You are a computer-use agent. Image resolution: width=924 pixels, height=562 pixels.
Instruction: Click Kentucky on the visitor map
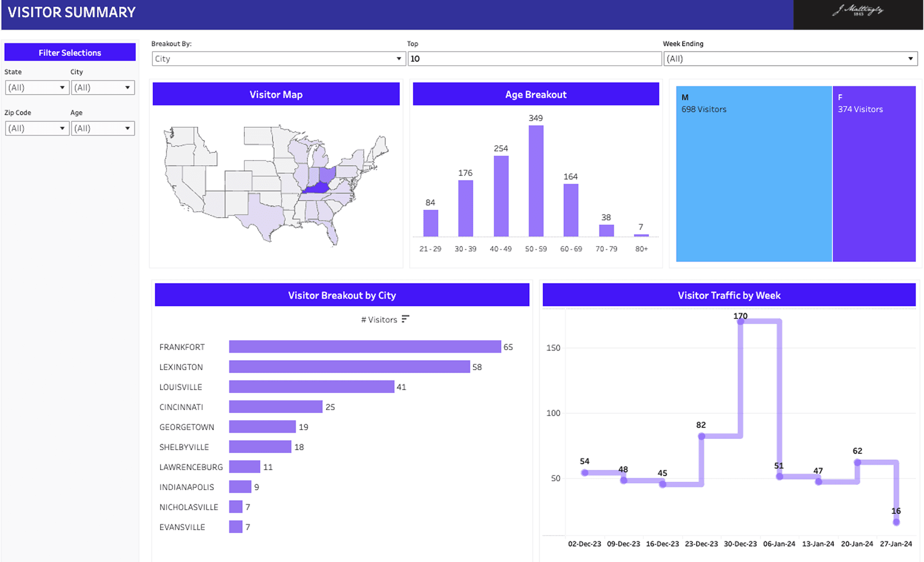[318, 188]
